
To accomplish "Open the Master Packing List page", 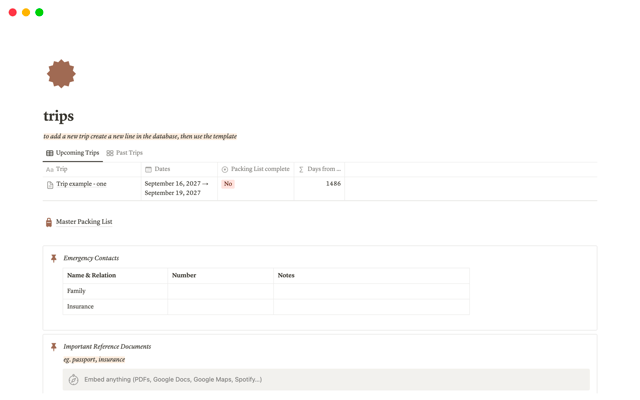I will click(x=84, y=222).
